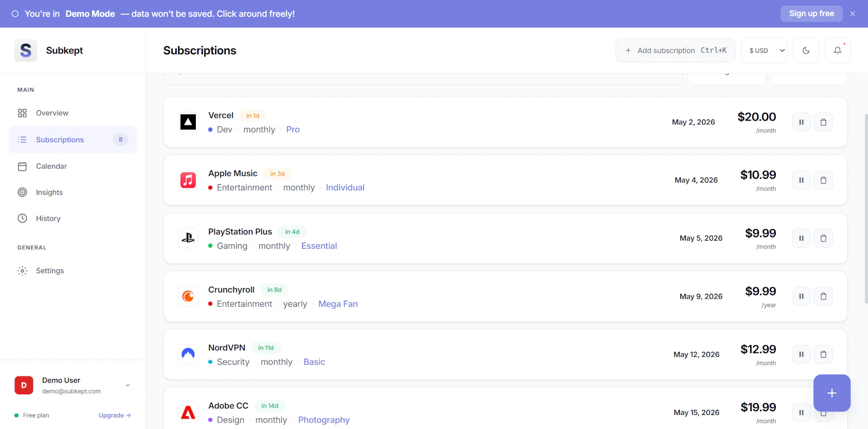This screenshot has height=429, width=868.
Task: Click the PlayStation Plus logo icon
Action: click(x=188, y=238)
